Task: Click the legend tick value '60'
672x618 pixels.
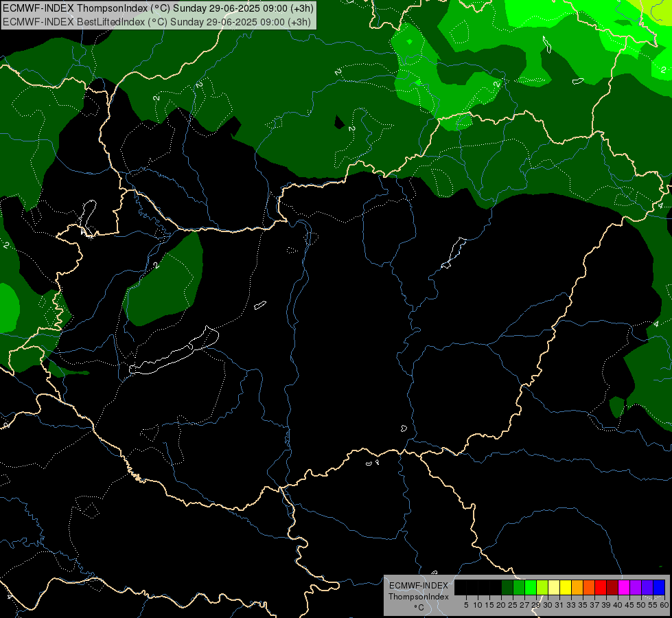Action: [664, 605]
